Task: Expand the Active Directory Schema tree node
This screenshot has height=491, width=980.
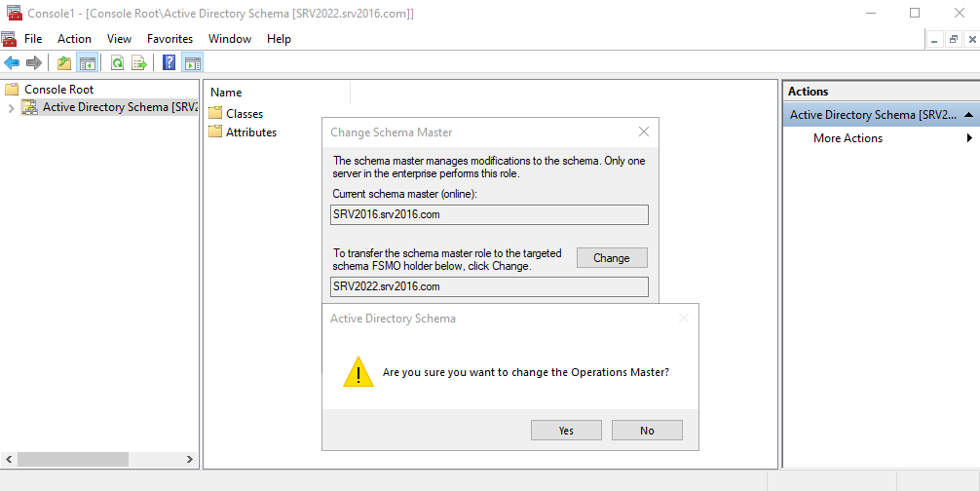Action: 12,108
